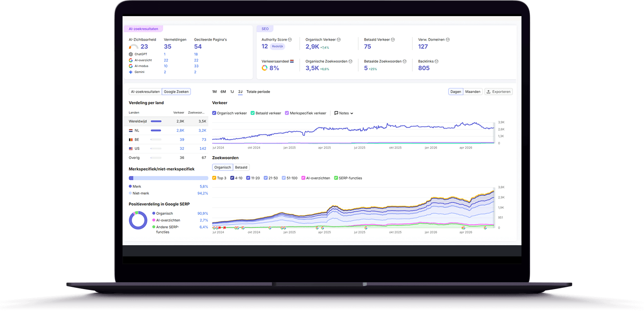Screen dimensions: 644x311
Task: Toggle the 4-10 positions checkbox
Action: pos(232,178)
